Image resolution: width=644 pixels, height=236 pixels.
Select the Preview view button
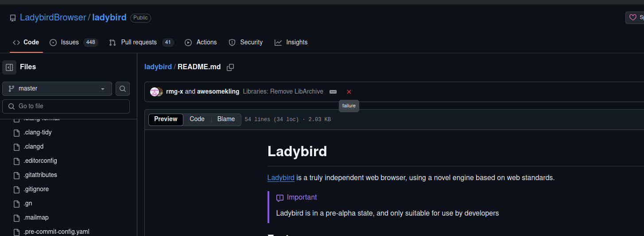click(166, 119)
